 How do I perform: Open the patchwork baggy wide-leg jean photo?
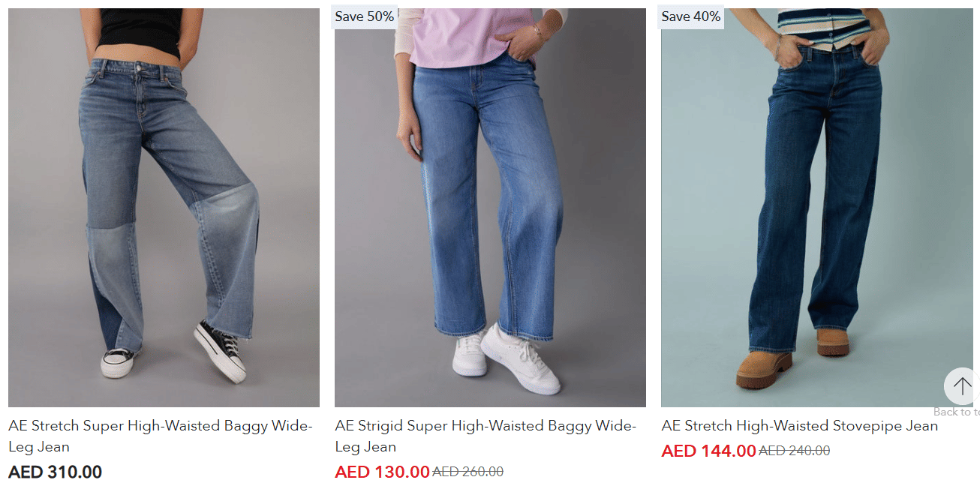click(x=164, y=208)
